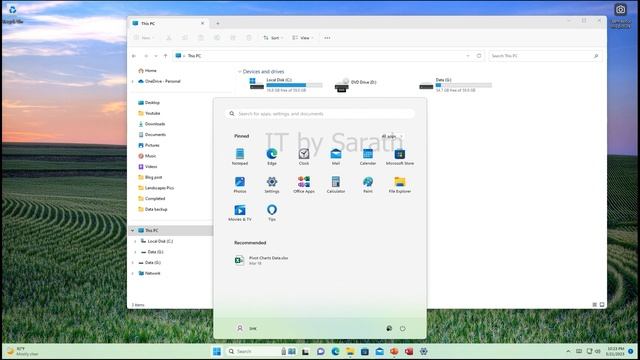The image size is (640, 360).
Task: Open the user account profile in Start menu
Action: 247,328
